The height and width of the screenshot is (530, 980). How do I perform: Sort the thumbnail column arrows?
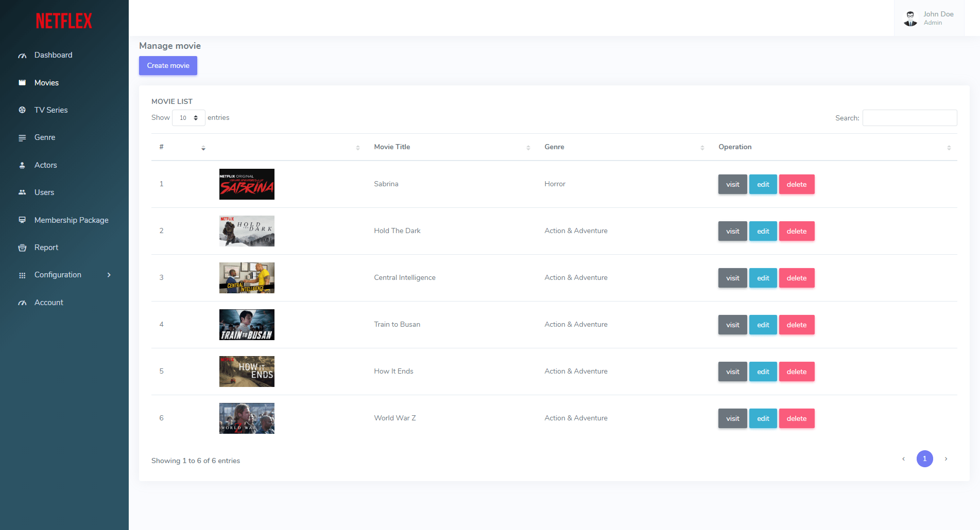coord(358,148)
